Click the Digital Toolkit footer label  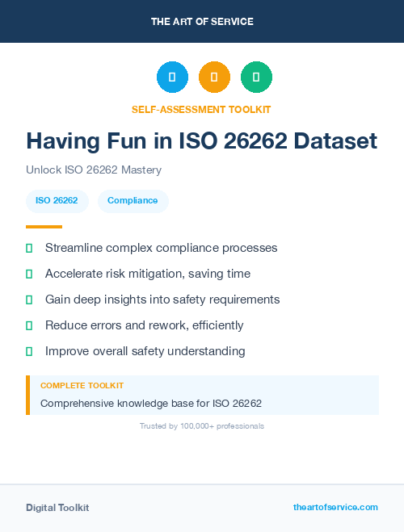tap(57, 508)
